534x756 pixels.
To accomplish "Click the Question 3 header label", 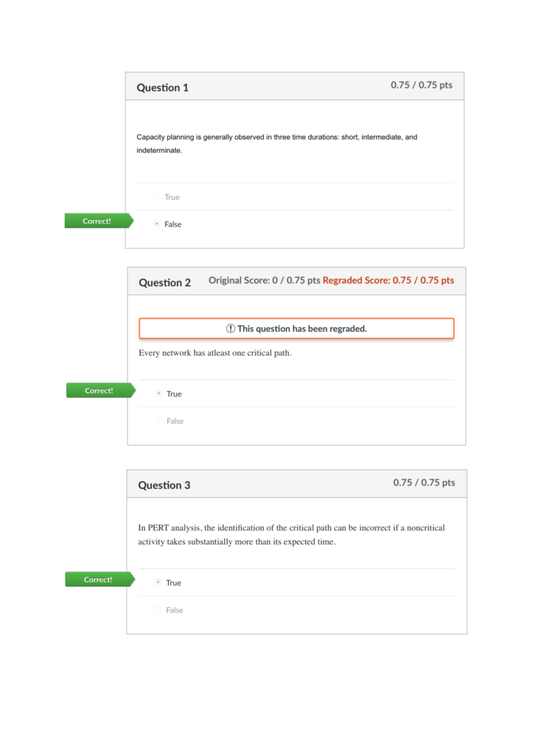I will 164,485.
